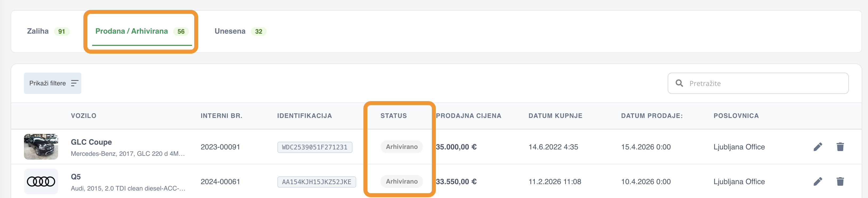The width and height of the screenshot is (868, 198).
Task: Expand filters with Prikaži filtere button
Action: [52, 83]
